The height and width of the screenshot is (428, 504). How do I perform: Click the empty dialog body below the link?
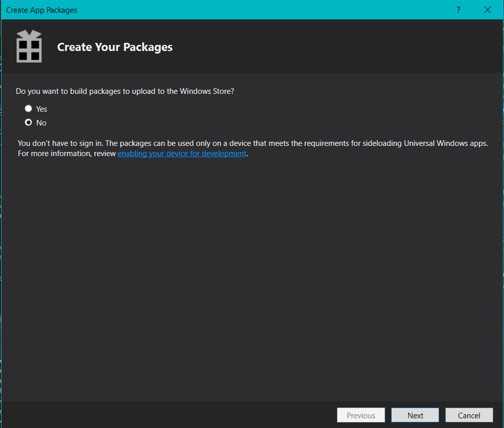[252, 276]
